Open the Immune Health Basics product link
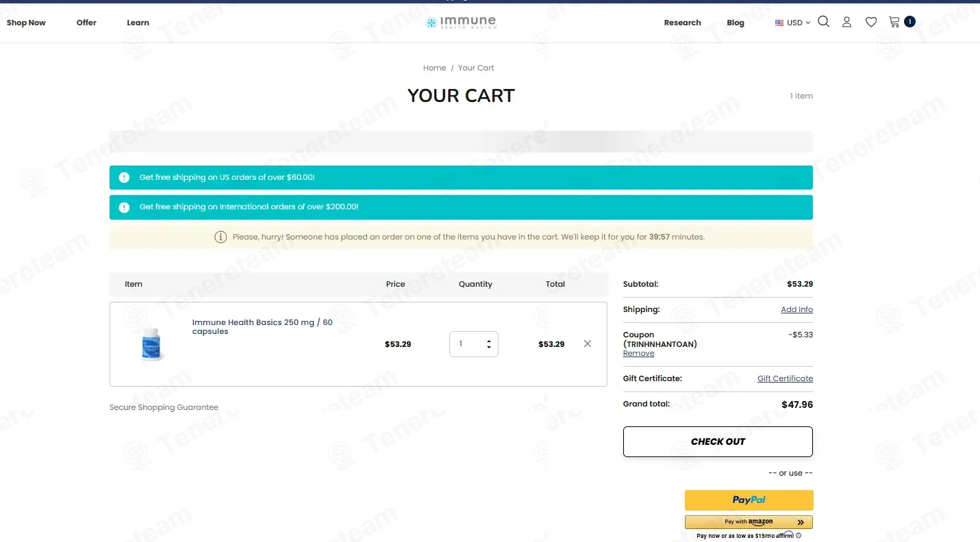Viewport: 980px width, 542px height. point(262,326)
